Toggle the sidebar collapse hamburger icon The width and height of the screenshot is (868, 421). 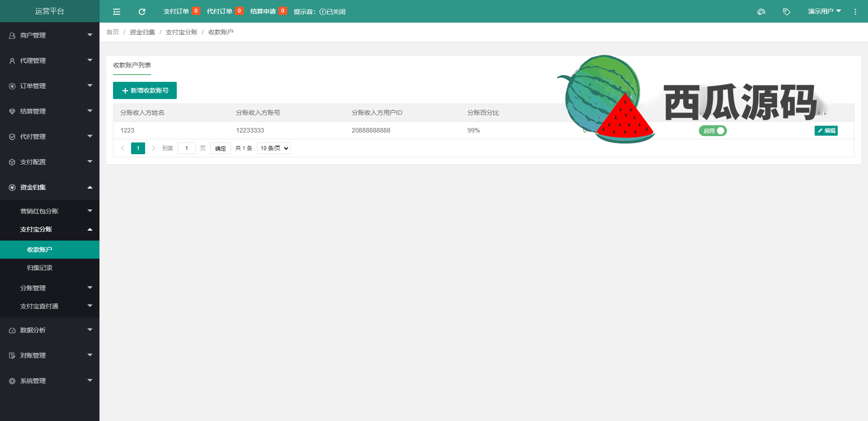pos(117,12)
